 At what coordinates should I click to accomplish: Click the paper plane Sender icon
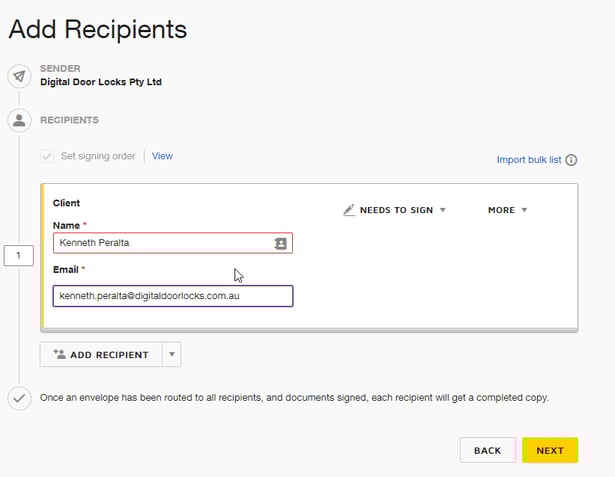(x=19, y=76)
